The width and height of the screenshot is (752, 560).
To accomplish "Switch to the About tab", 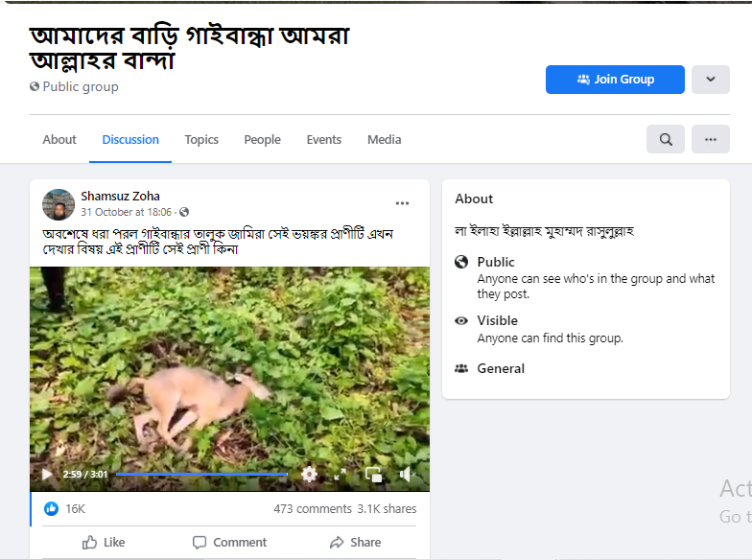I will (x=59, y=140).
